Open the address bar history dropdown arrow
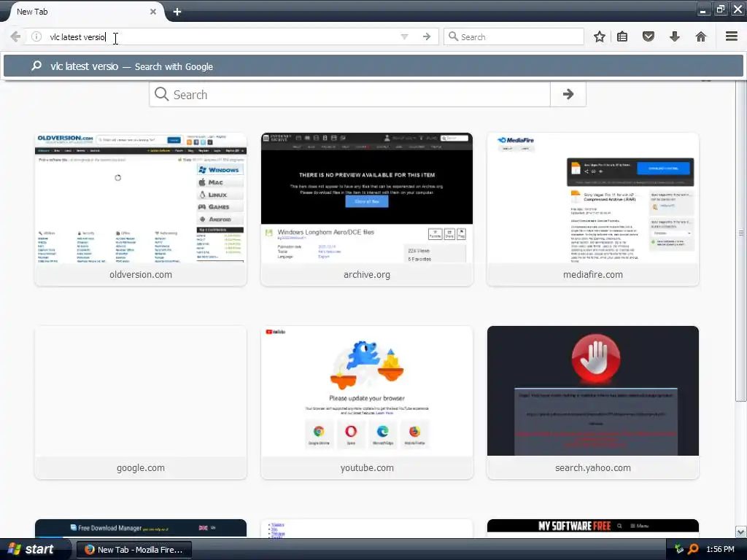Image resolution: width=747 pixels, height=560 pixels. tap(404, 36)
